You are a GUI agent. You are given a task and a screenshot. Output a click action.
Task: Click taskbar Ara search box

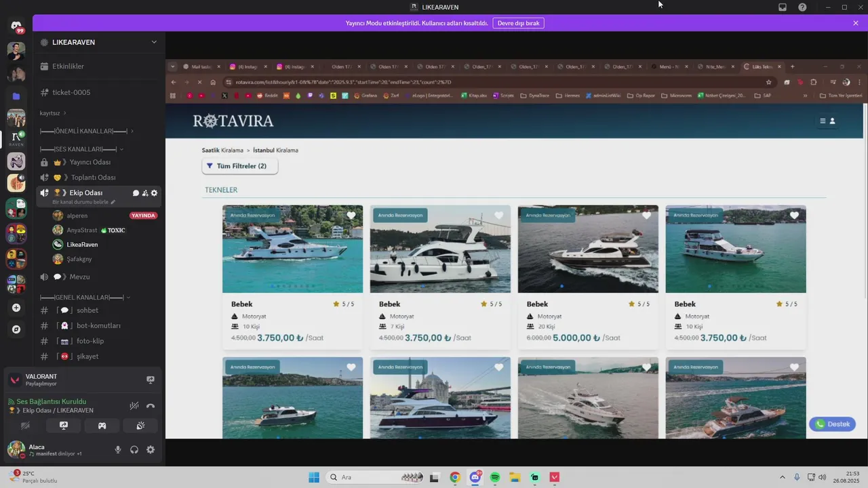(374, 477)
